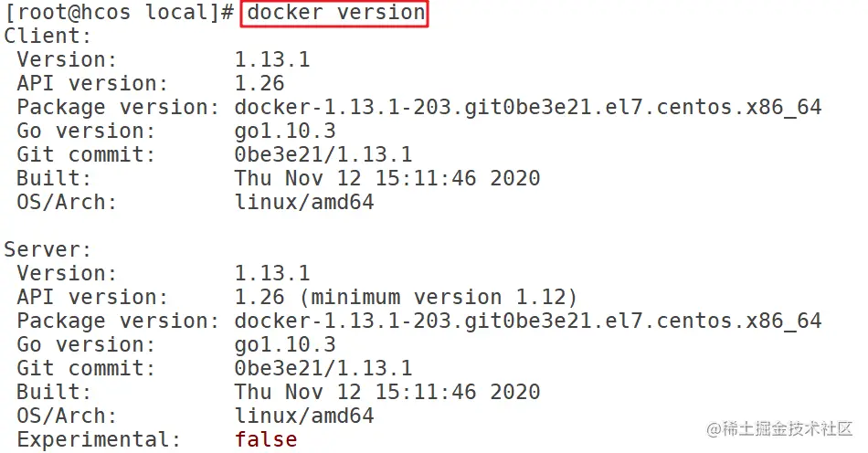Click the "Server:" section heading
868x453 pixels.
point(48,249)
